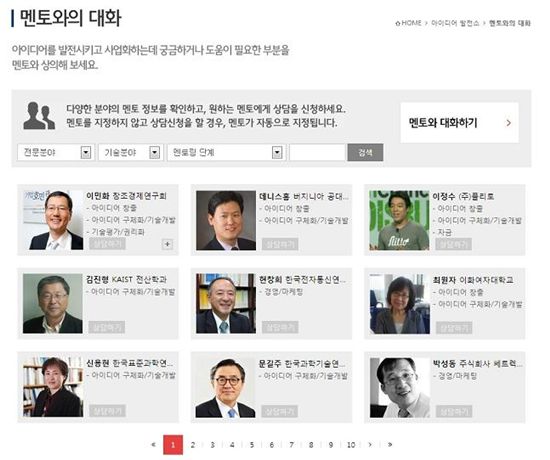
Task: Open the 기술분야 dropdown
Action: pyautogui.click(x=129, y=153)
